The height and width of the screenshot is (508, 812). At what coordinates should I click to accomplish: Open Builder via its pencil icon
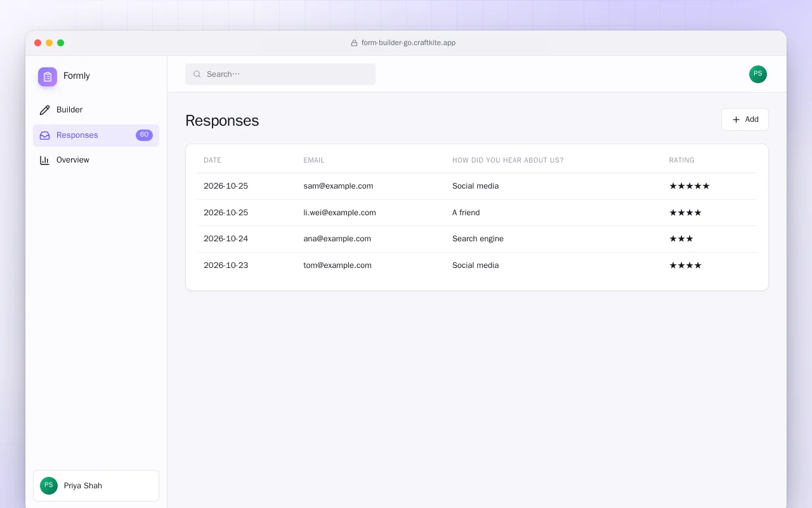(x=44, y=110)
